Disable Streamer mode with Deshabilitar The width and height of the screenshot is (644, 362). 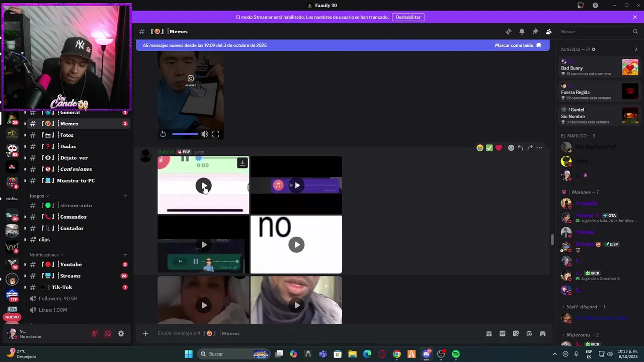click(408, 17)
